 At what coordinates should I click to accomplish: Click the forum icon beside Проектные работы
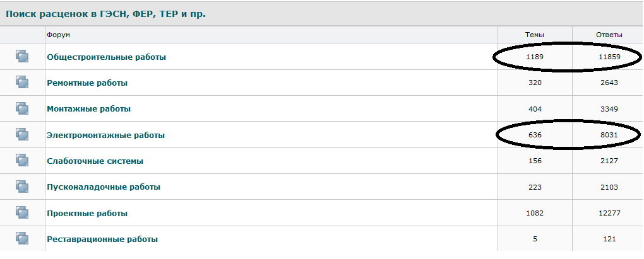pos(22,213)
